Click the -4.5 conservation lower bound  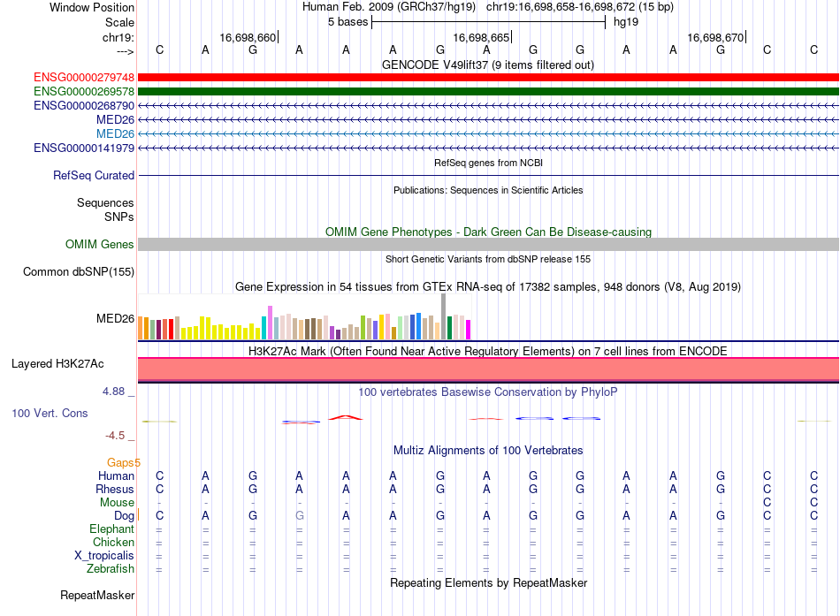pos(115,436)
